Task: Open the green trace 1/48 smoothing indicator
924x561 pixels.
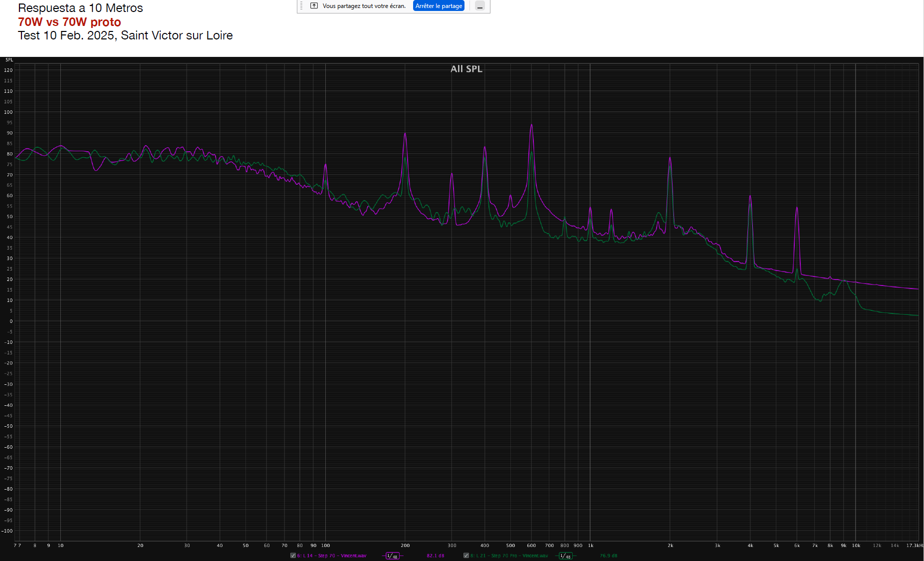Action: [x=565, y=556]
